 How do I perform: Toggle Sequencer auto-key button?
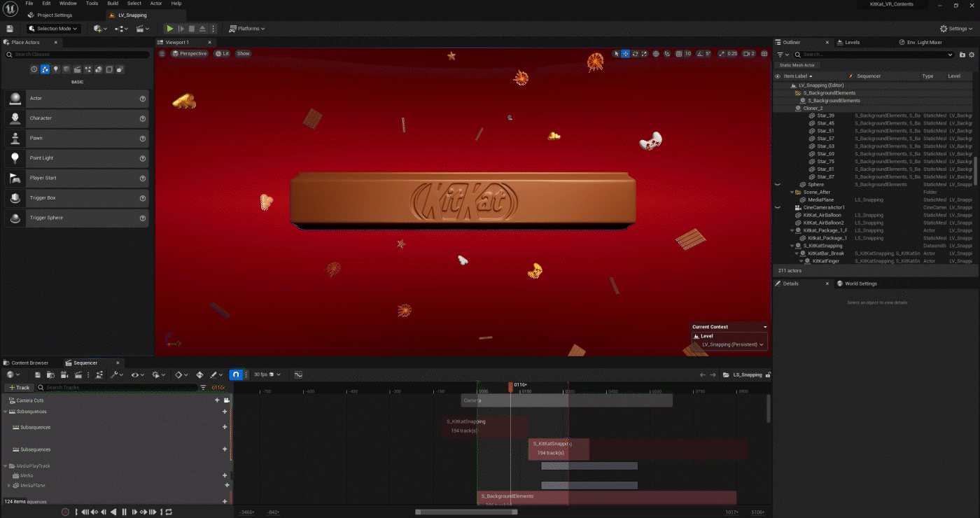[199, 374]
